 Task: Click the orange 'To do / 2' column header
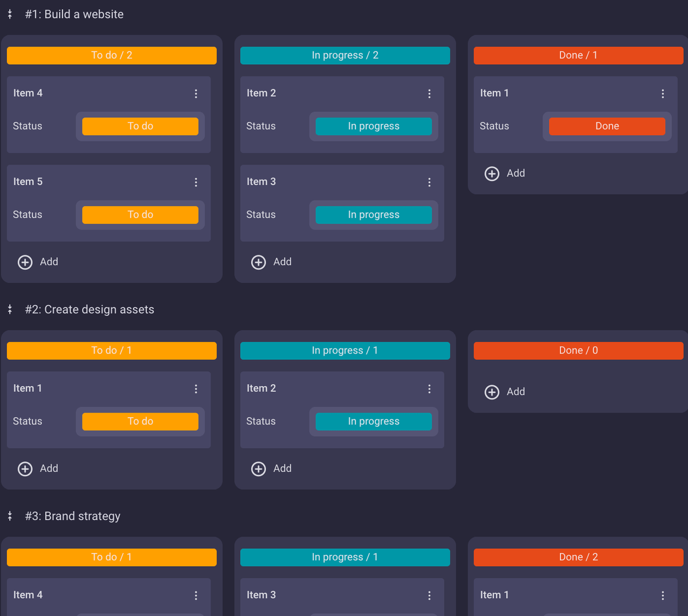tap(112, 56)
